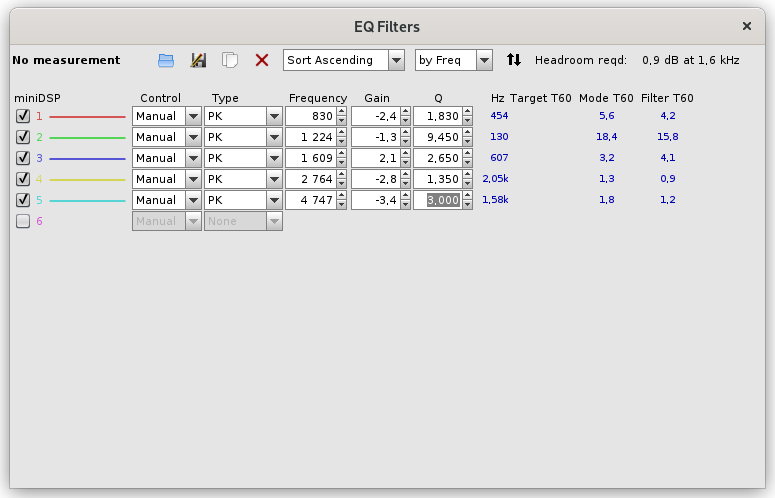Image resolution: width=775 pixels, height=498 pixels.
Task: Click the green line of filter 2
Action: tap(87, 137)
